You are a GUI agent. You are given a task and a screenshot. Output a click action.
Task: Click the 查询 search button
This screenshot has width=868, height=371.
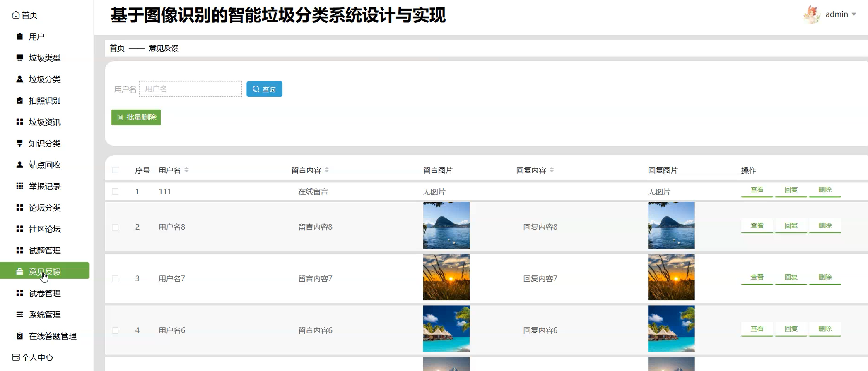[x=264, y=89]
